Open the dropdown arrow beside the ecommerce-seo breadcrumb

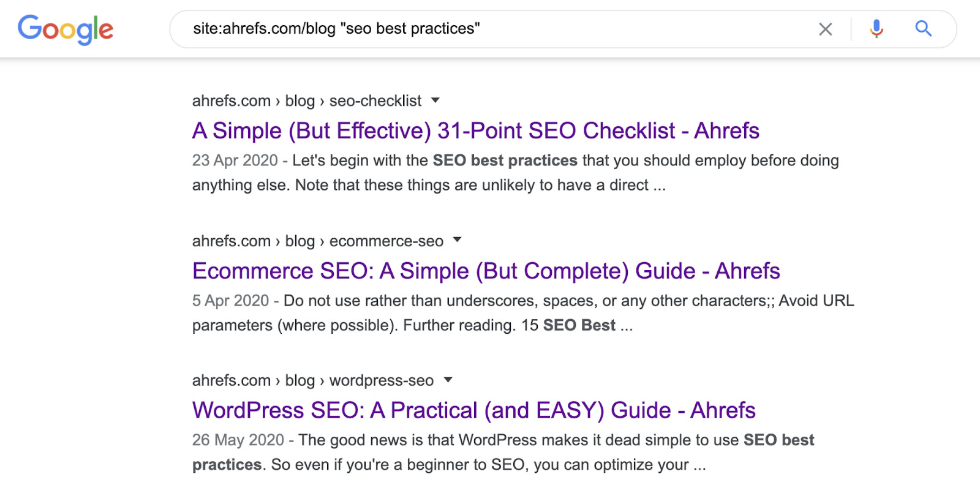click(x=458, y=240)
